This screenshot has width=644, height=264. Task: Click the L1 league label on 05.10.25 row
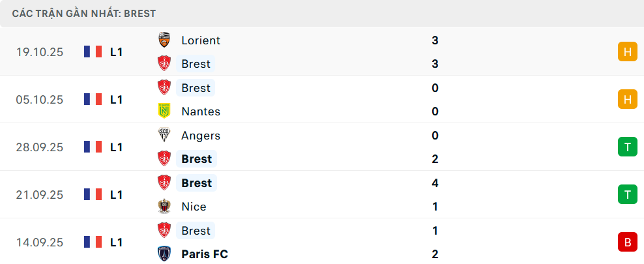117,100
